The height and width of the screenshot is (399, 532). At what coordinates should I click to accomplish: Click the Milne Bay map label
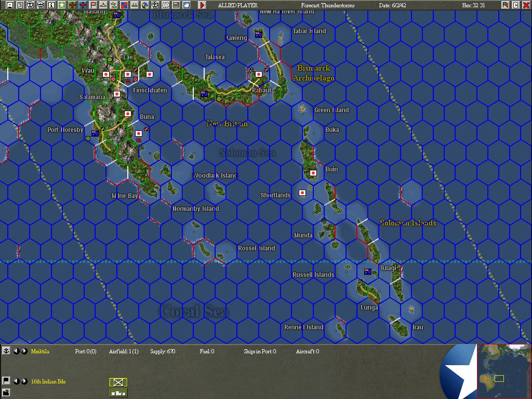125,195
